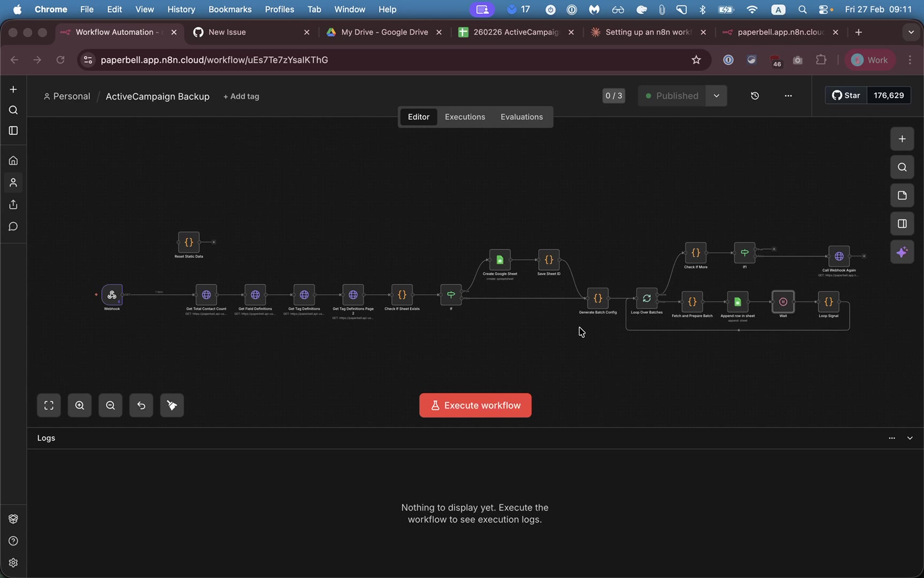Click the zoom out canvas icon
924x578 pixels.
tap(110, 406)
